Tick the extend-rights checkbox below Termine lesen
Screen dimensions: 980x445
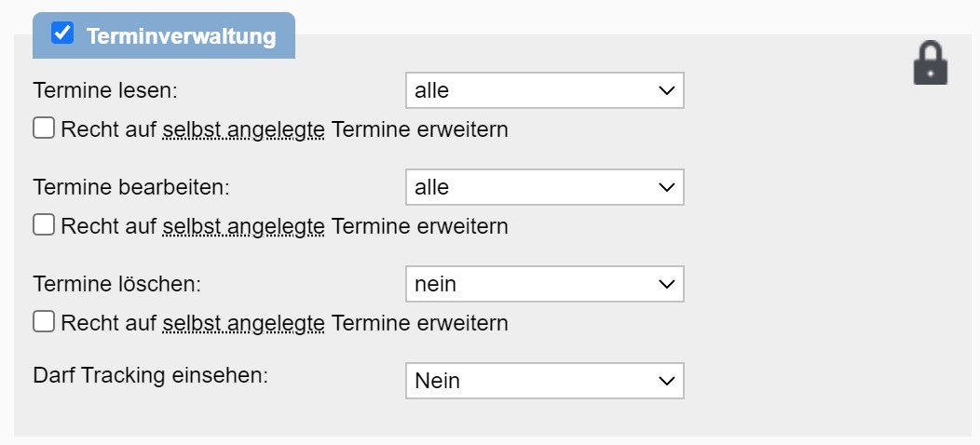tap(44, 128)
